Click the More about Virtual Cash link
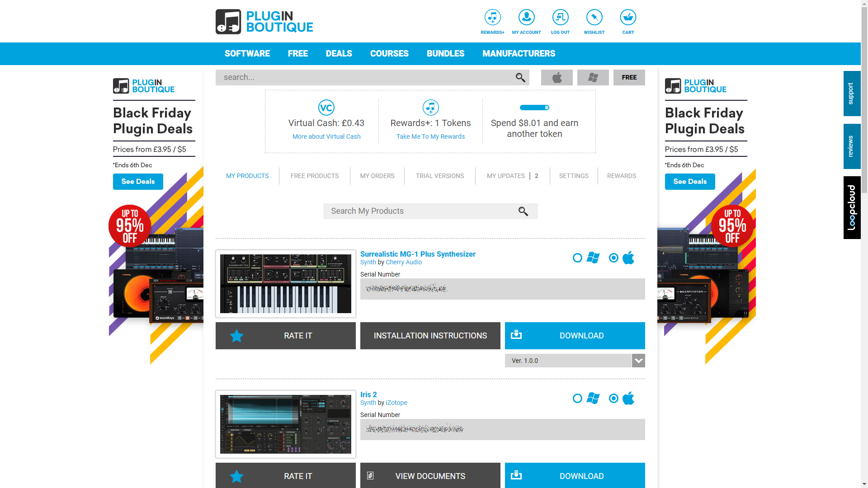The width and height of the screenshot is (868, 488). tap(326, 136)
